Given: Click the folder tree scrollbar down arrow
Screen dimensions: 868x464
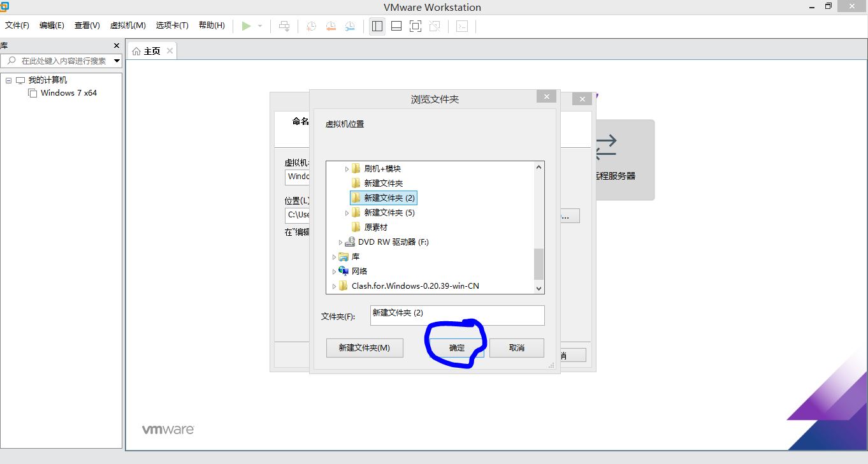Looking at the screenshot, I should (x=539, y=288).
